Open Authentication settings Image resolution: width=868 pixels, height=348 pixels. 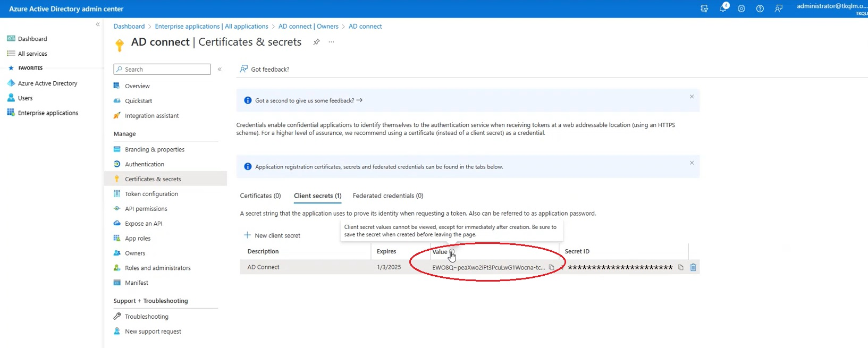pos(144,165)
